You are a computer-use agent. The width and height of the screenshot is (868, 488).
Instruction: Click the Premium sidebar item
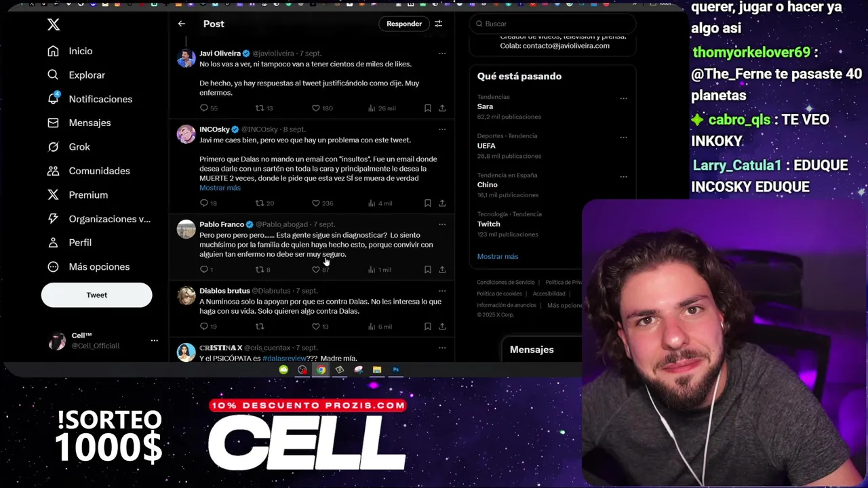[x=77, y=195]
